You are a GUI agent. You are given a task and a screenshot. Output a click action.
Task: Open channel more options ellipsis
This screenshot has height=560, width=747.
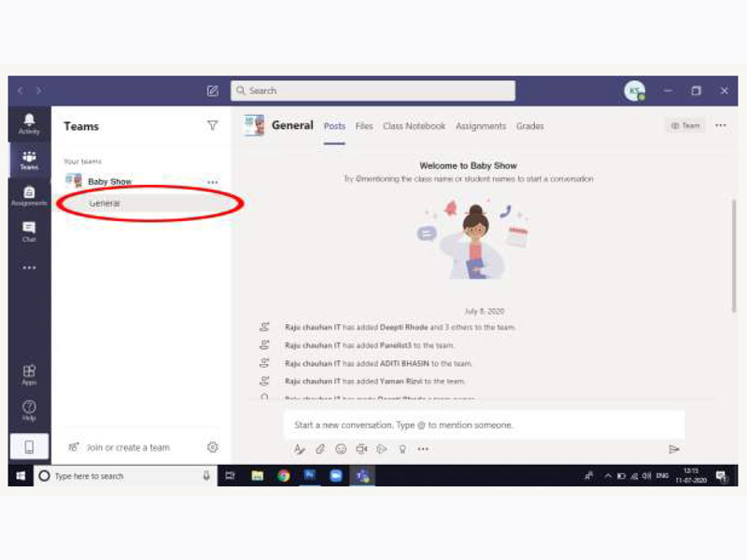pos(721,125)
